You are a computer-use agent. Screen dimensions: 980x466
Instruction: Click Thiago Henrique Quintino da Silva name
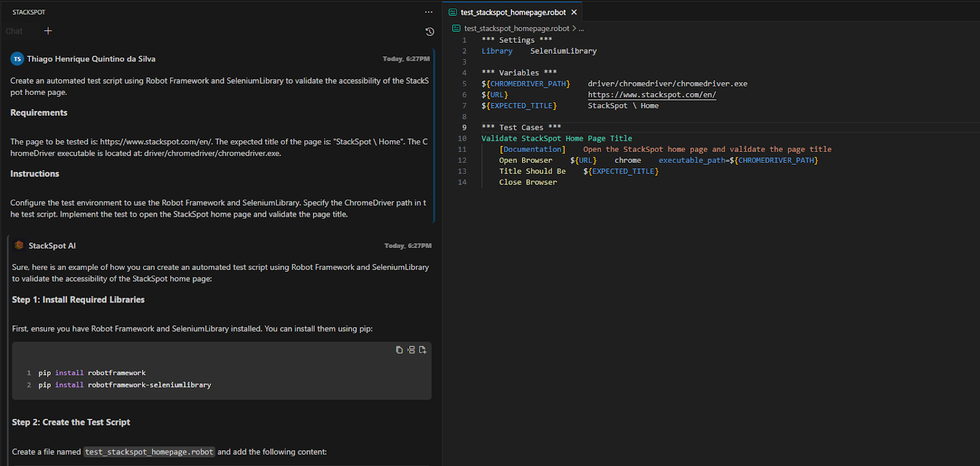pyautogui.click(x=91, y=59)
